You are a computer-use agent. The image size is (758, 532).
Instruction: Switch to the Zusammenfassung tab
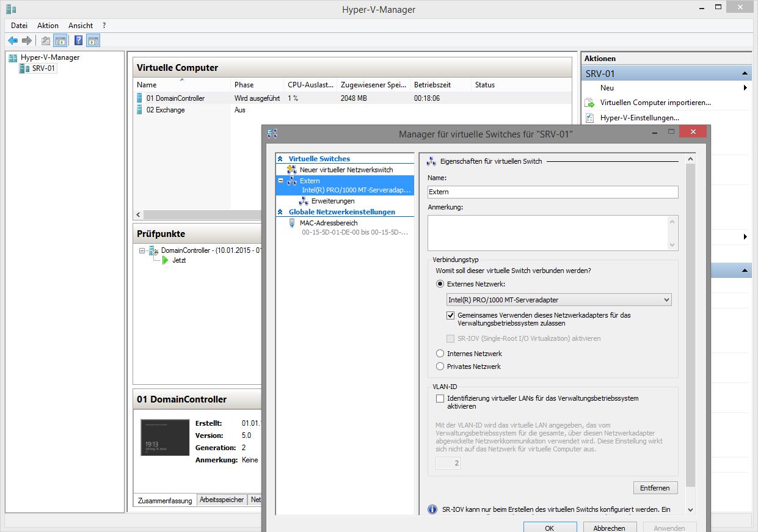(x=165, y=500)
